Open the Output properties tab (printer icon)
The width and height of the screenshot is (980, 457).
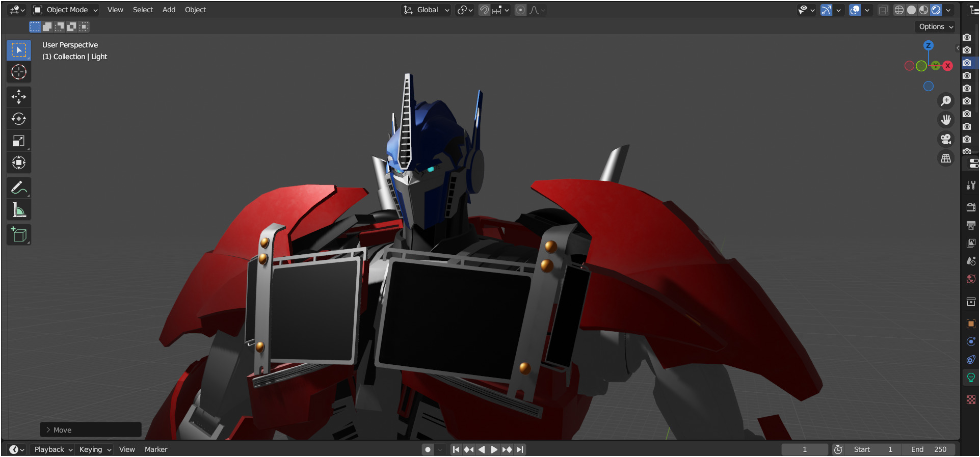(971, 225)
